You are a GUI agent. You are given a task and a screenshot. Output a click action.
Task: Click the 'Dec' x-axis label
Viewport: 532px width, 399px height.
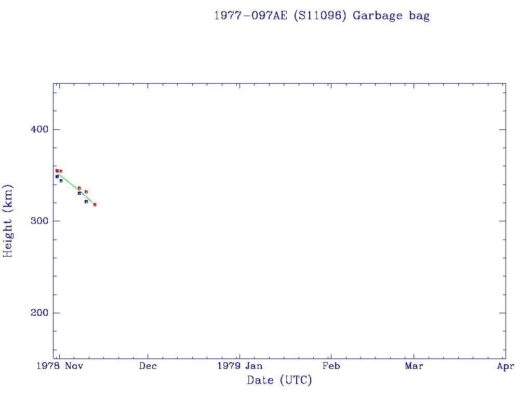pos(148,366)
